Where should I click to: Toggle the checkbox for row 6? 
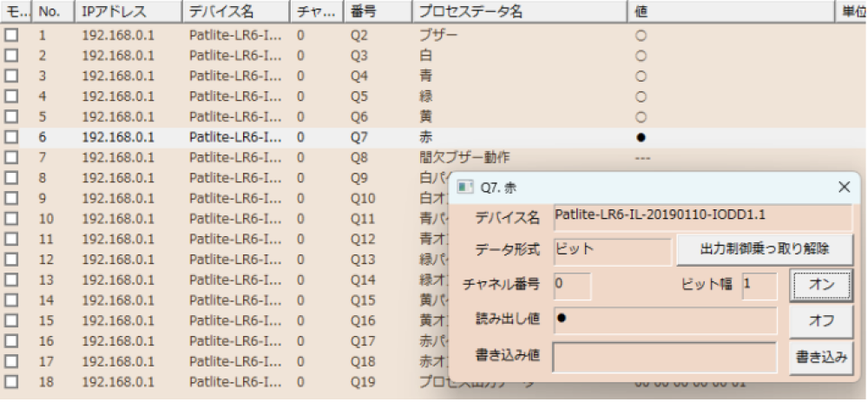coord(11,137)
